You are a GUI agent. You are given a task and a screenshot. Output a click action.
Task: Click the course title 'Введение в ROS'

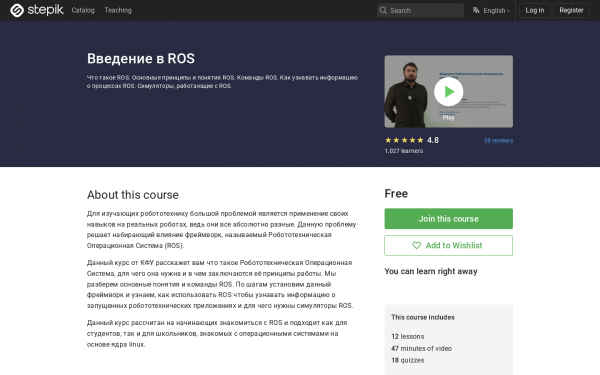(141, 59)
